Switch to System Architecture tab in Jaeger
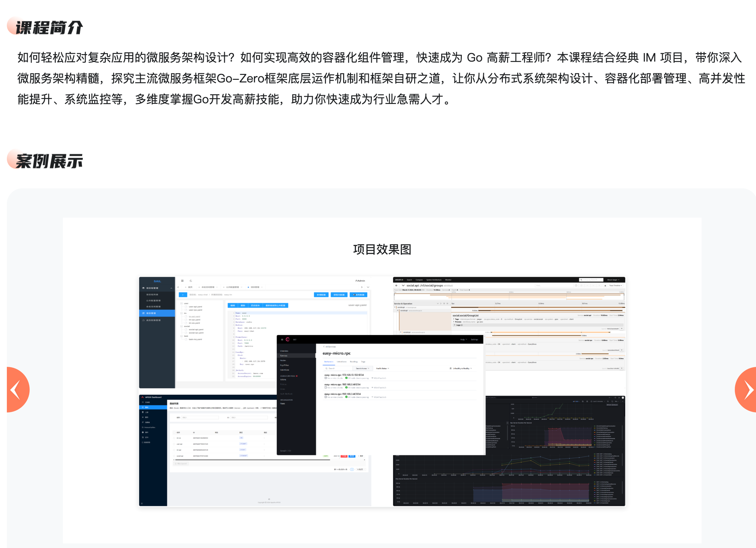The width and height of the screenshot is (756, 548). pos(434,280)
